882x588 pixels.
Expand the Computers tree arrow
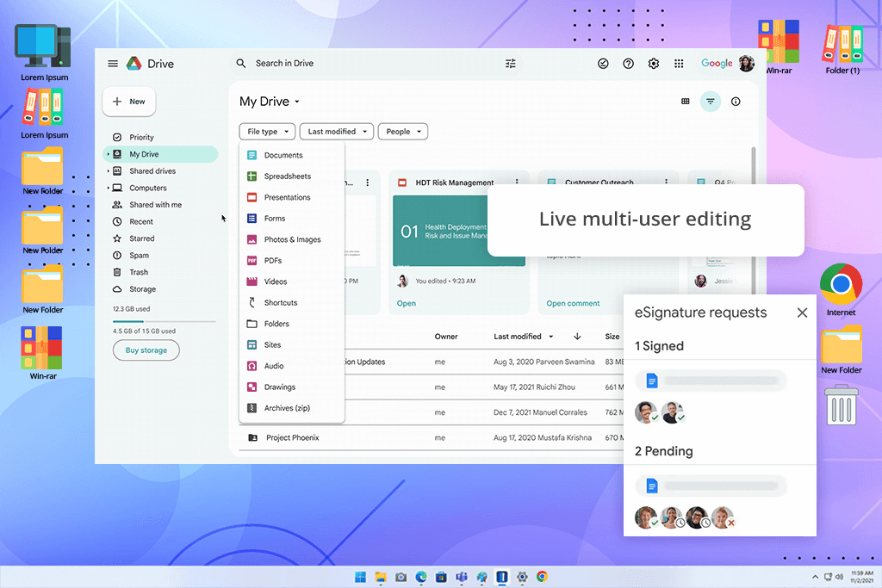coord(108,188)
